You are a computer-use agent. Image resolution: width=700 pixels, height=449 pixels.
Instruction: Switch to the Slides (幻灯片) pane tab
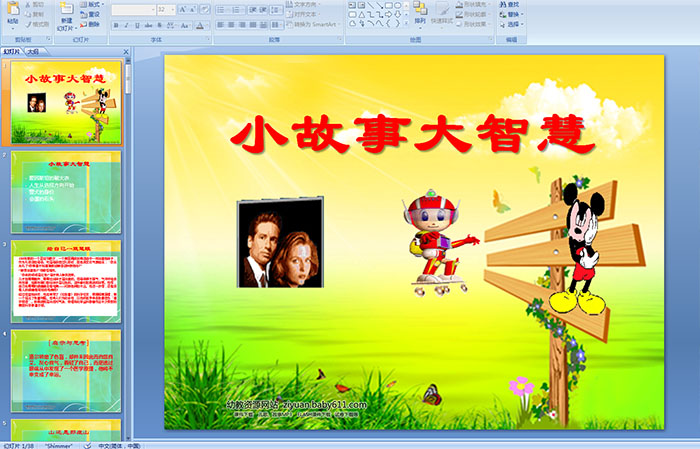pos(12,52)
